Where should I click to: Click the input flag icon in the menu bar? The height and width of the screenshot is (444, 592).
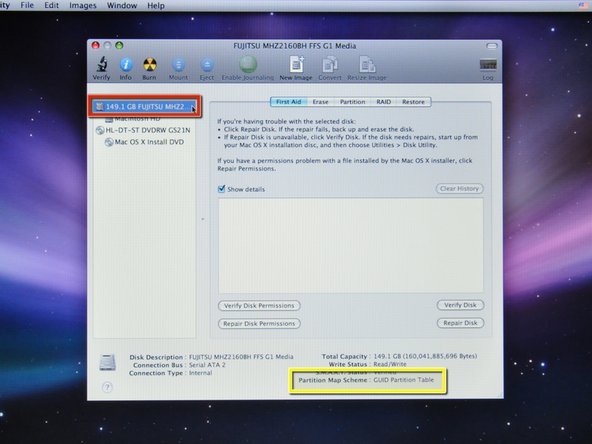pos(583,5)
